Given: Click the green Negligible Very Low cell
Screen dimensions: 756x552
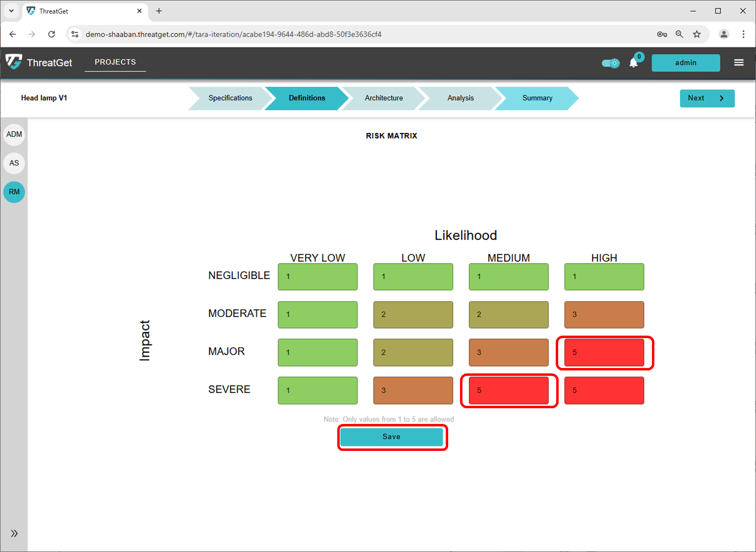Looking at the screenshot, I should (x=317, y=277).
